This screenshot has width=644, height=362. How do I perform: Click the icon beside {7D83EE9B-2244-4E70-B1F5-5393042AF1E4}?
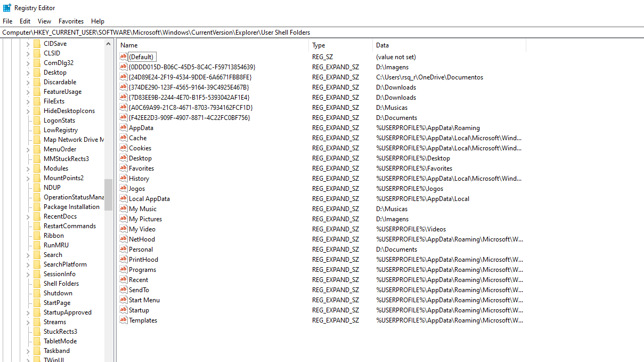click(124, 97)
